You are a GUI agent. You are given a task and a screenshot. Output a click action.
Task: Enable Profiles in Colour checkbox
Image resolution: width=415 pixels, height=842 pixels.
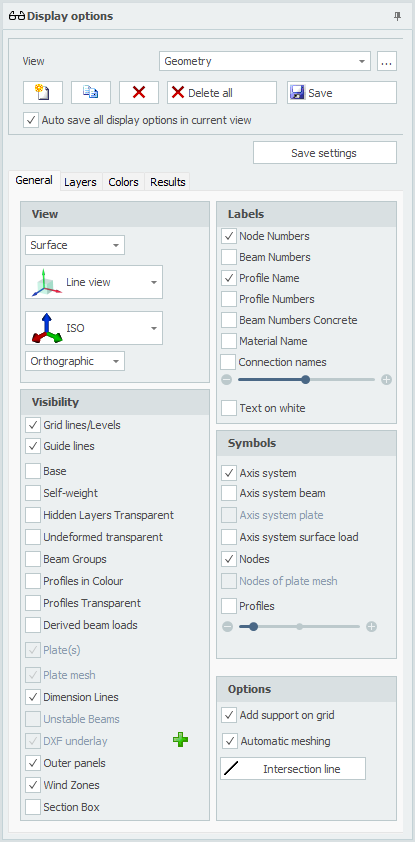tap(33, 581)
